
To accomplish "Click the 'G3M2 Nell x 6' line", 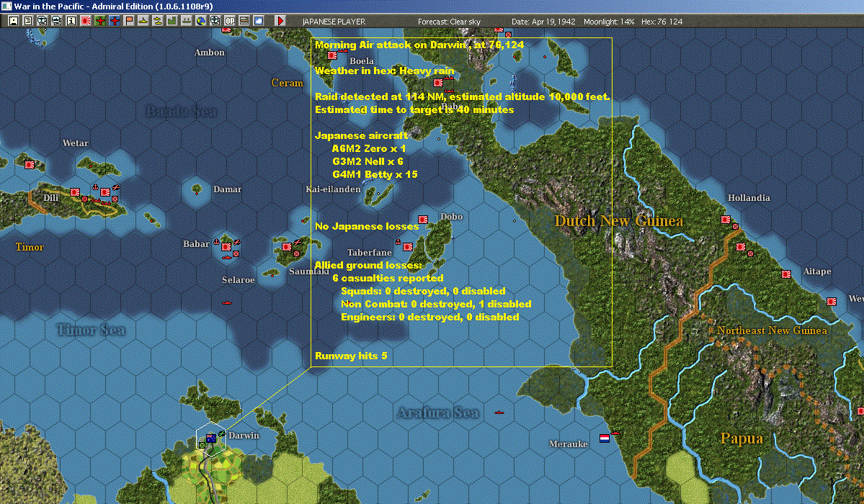I will pos(368,161).
